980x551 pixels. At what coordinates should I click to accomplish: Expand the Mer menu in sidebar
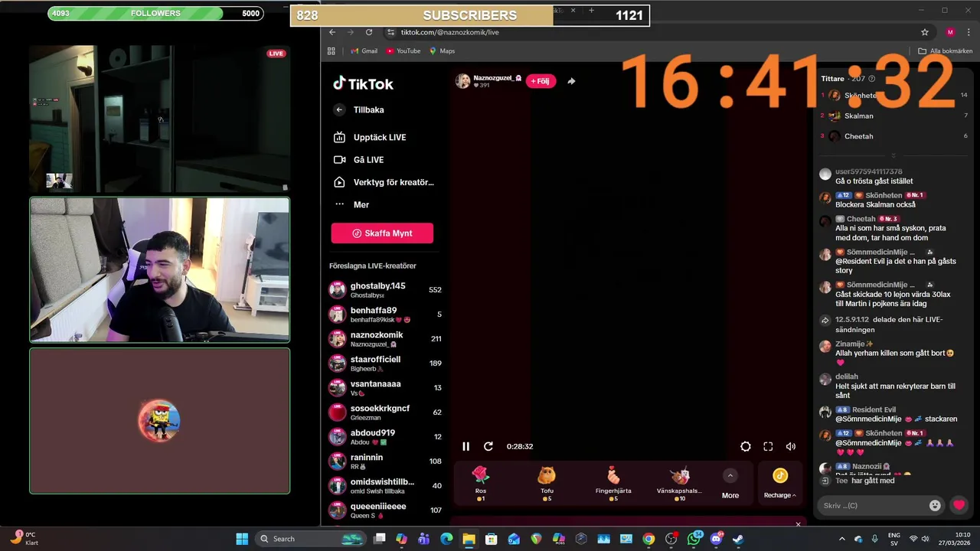pyautogui.click(x=351, y=205)
